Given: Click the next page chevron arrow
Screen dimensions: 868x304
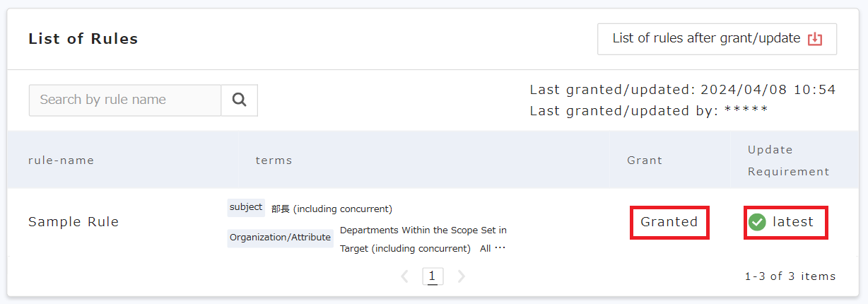Looking at the screenshot, I should coord(462,276).
